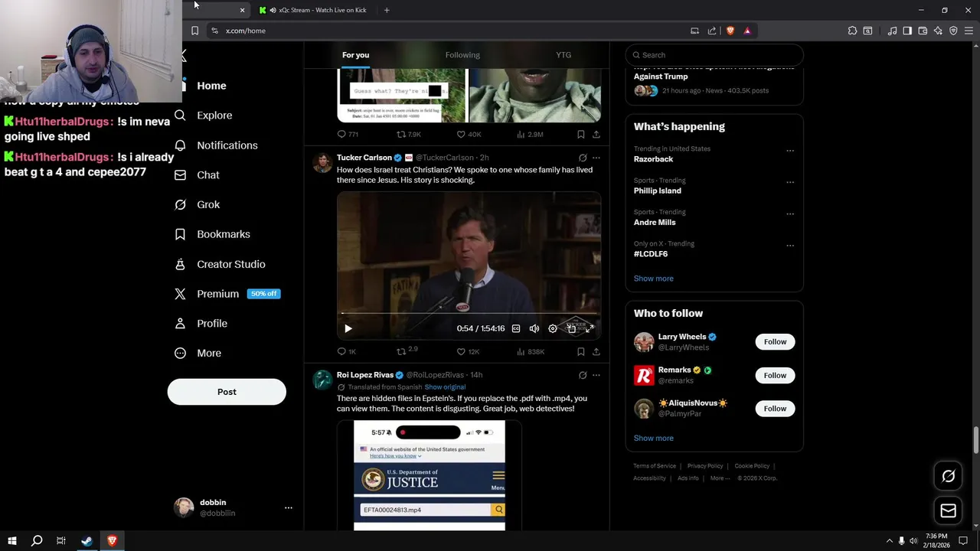Open the Justice Department screenshot image

(x=430, y=475)
